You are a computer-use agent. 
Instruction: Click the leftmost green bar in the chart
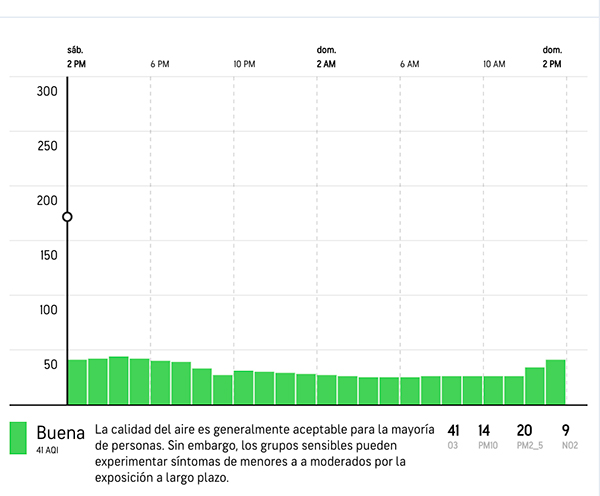pyautogui.click(x=77, y=382)
